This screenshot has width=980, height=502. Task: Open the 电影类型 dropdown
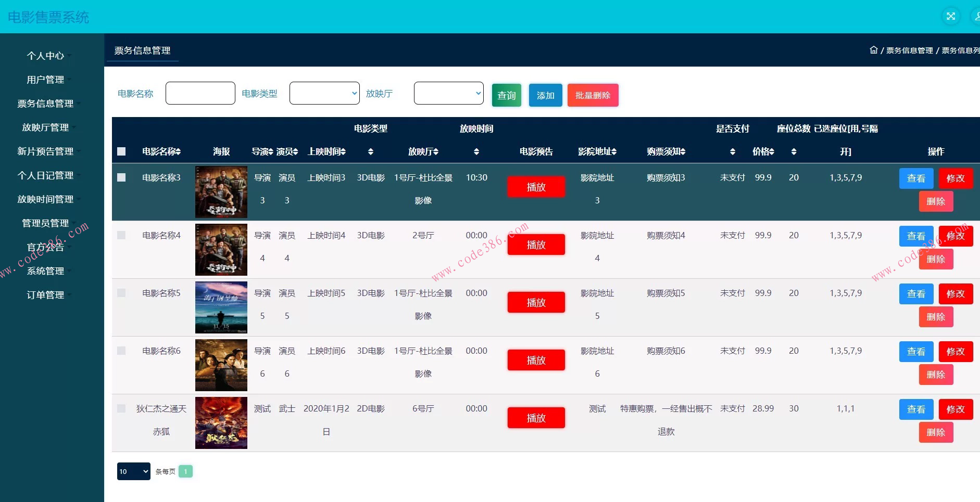click(x=324, y=93)
